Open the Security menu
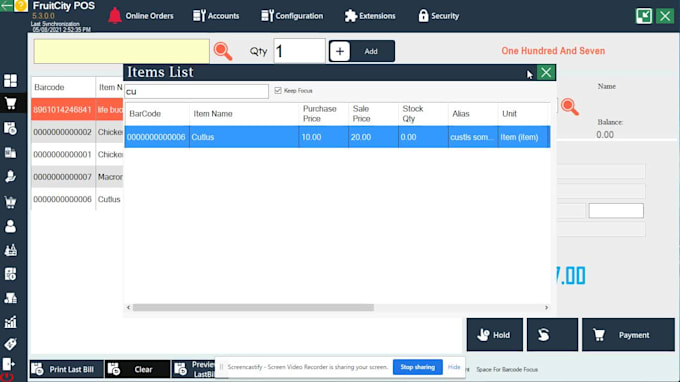 pos(438,16)
